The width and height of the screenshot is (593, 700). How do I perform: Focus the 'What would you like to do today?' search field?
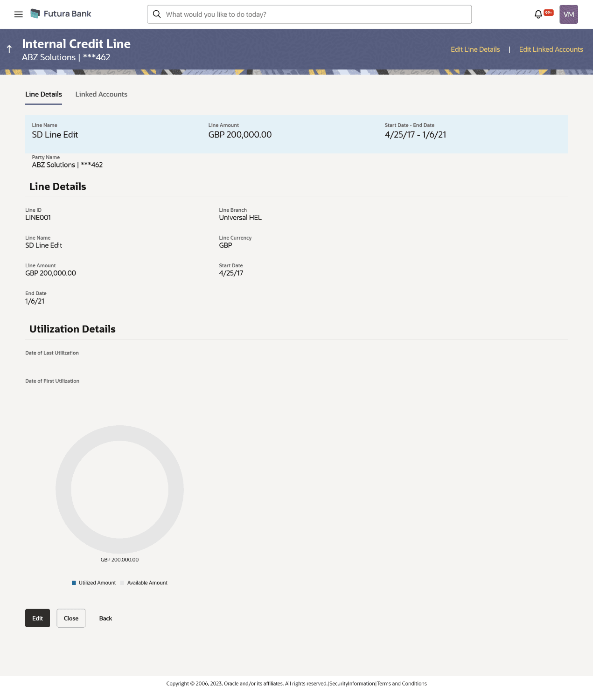(x=309, y=14)
